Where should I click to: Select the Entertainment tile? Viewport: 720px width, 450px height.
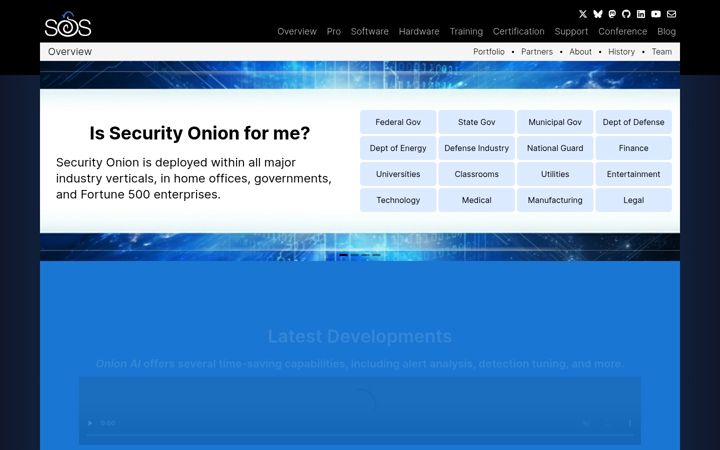click(x=634, y=174)
